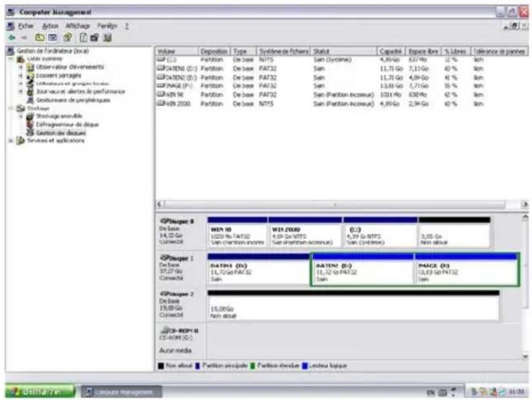The height and width of the screenshot is (400, 532).
Task: Click the Gestion des disques tree icon
Action: pyautogui.click(x=31, y=133)
